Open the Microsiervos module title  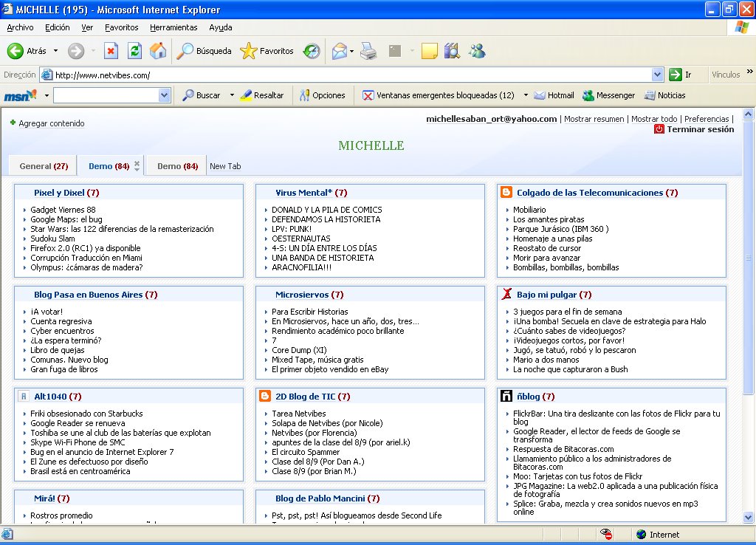(x=302, y=294)
